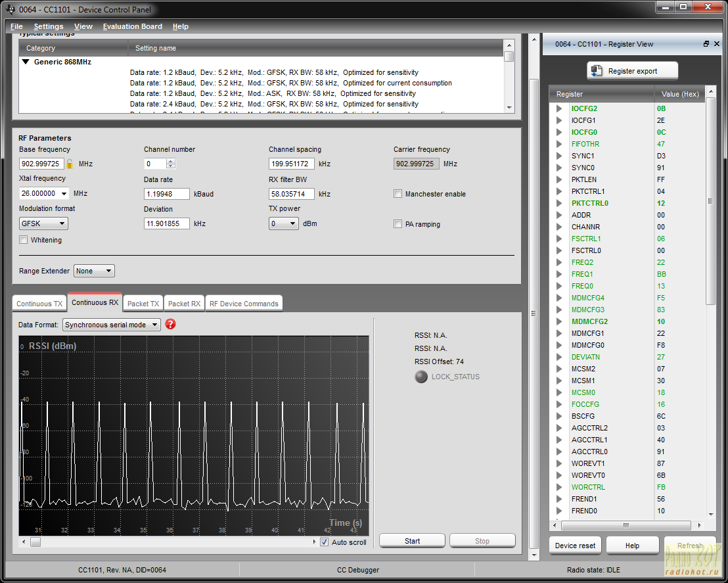Click the red help question mark icon

170,324
